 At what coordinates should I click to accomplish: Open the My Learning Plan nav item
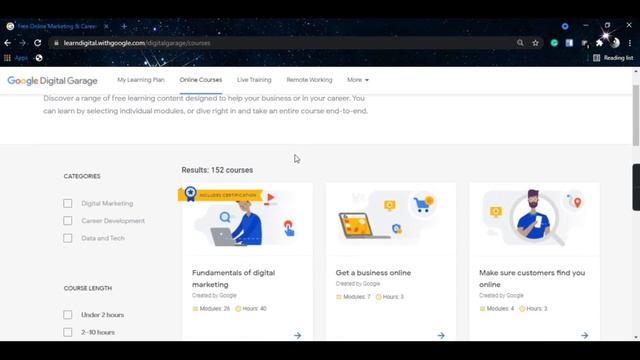(141, 80)
